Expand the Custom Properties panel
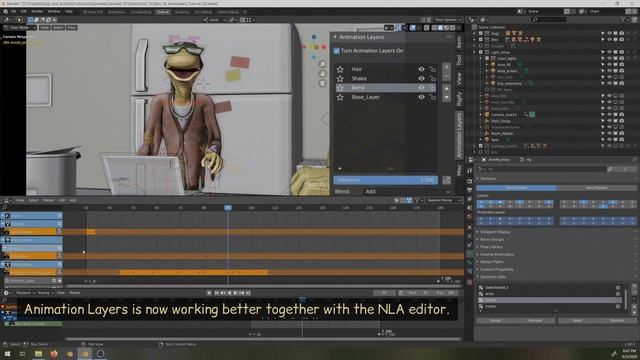 (x=496, y=269)
